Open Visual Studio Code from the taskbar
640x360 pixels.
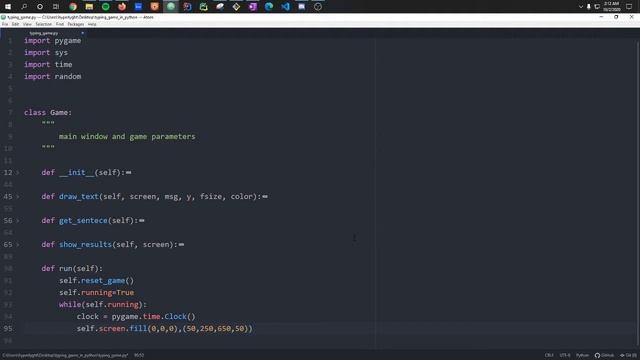(285, 7)
